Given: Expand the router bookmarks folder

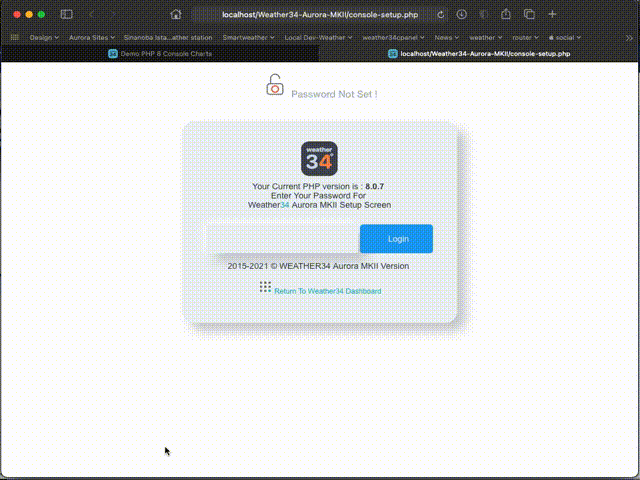Looking at the screenshot, I should 525,38.
